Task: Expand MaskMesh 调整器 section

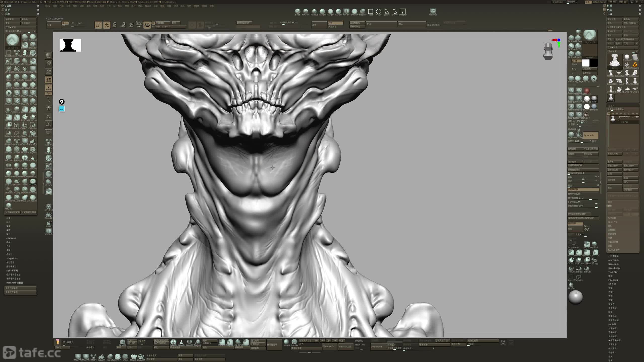Action: click(15, 283)
